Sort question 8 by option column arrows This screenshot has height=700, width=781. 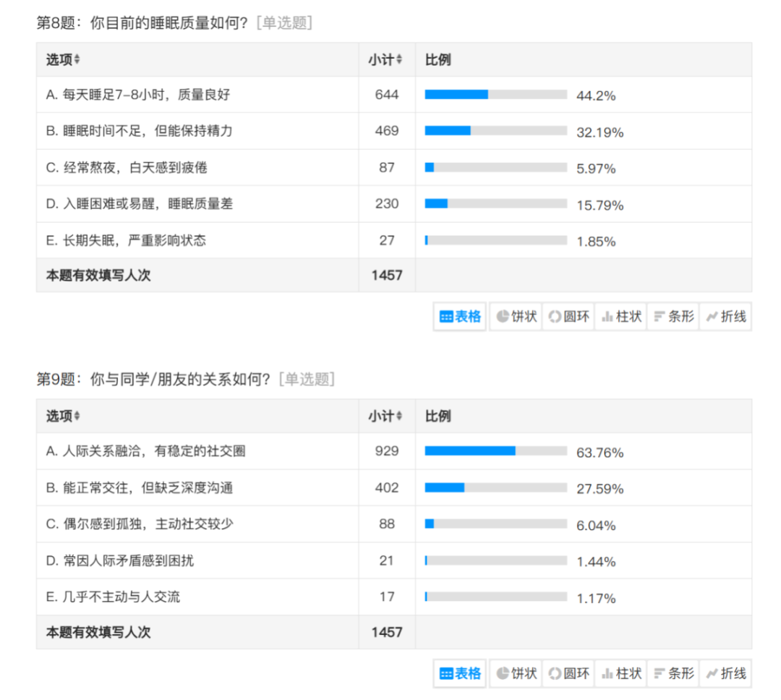pyautogui.click(x=77, y=60)
